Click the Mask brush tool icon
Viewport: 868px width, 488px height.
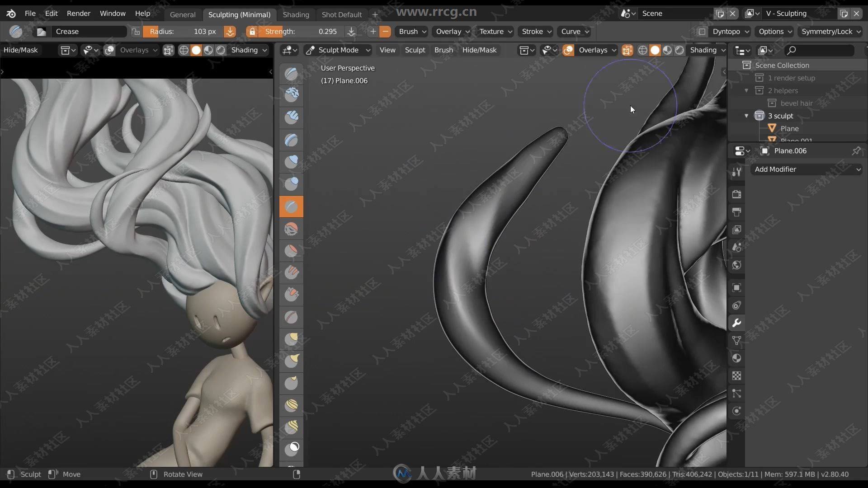(292, 448)
